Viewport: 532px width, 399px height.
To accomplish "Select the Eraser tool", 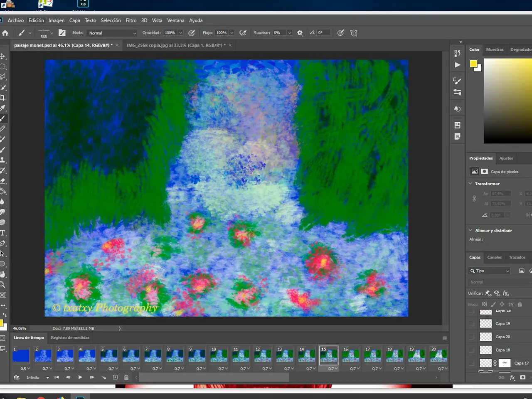I will (x=2, y=181).
